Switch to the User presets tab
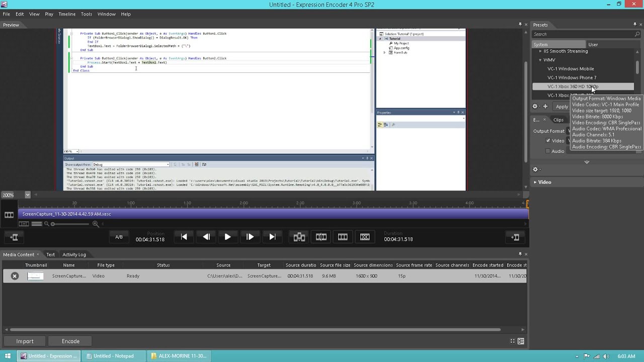Image resolution: width=644 pixels, height=362 pixels. click(593, 45)
